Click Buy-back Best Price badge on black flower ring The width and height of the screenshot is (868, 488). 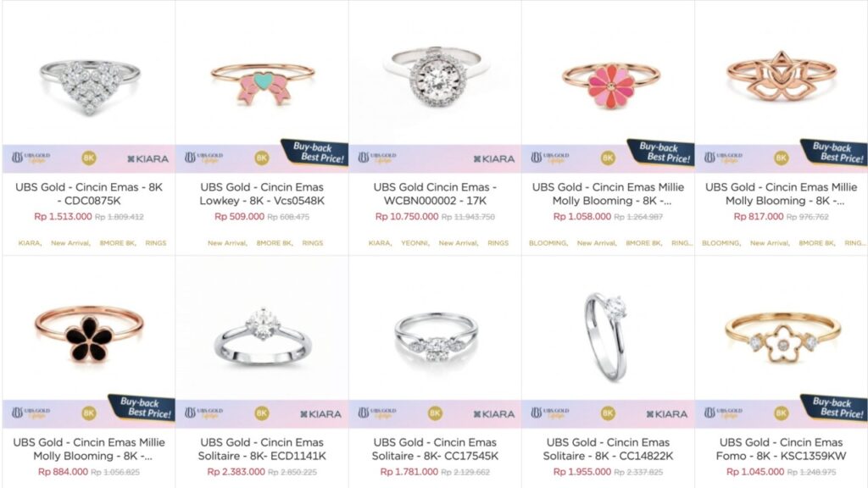click(x=142, y=408)
